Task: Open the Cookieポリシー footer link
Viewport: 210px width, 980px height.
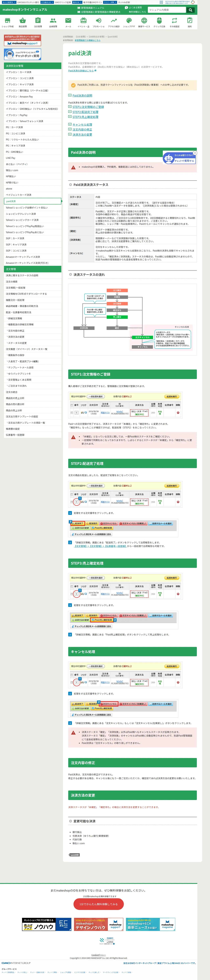Action: click(x=99, y=955)
